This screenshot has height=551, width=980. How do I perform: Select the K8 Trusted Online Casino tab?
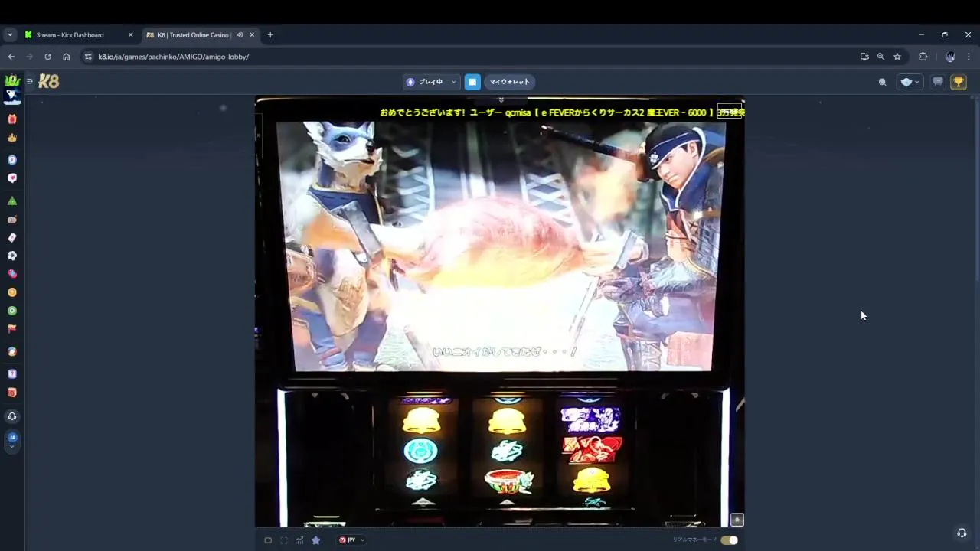pos(194,35)
